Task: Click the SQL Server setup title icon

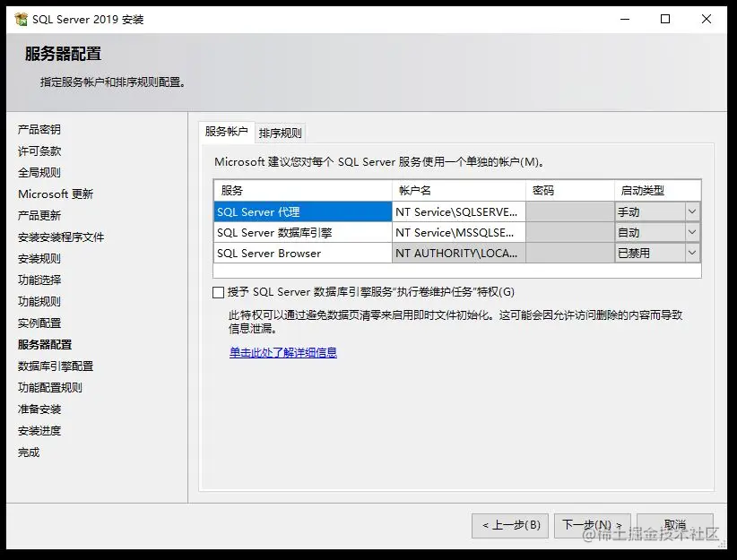Action: tap(22, 19)
